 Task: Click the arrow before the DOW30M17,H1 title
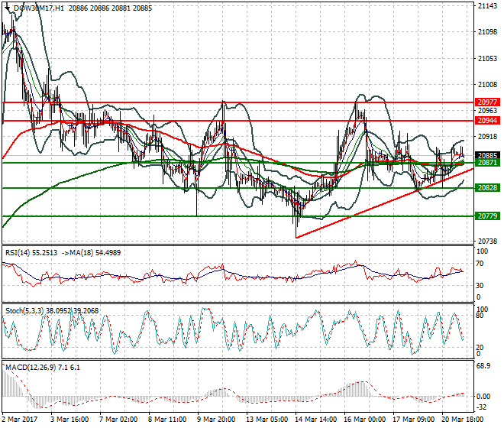click(x=7, y=7)
